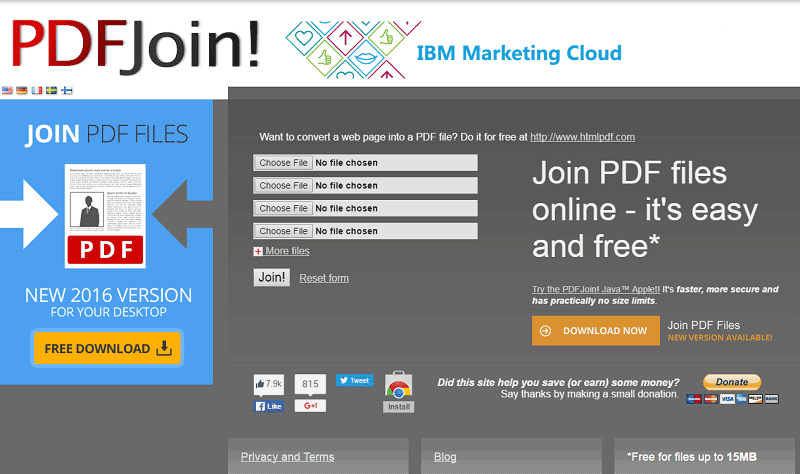Click the '*Free for files up to 15MB' note
The width and height of the screenshot is (800, 474).
692,457
